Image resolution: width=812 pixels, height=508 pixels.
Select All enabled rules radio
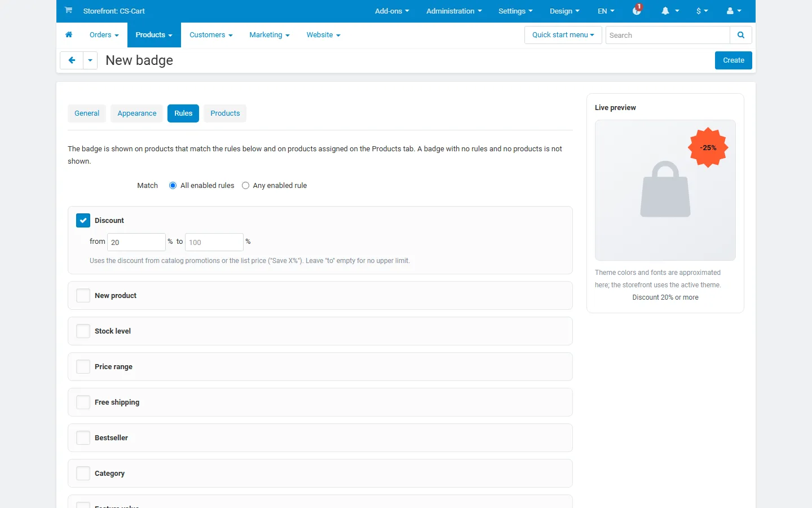(173, 186)
